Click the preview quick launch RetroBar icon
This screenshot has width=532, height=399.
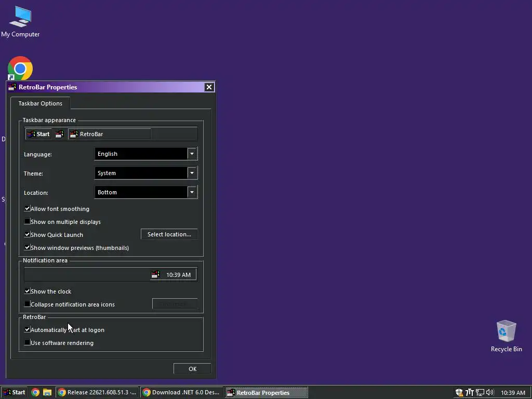coord(59,134)
